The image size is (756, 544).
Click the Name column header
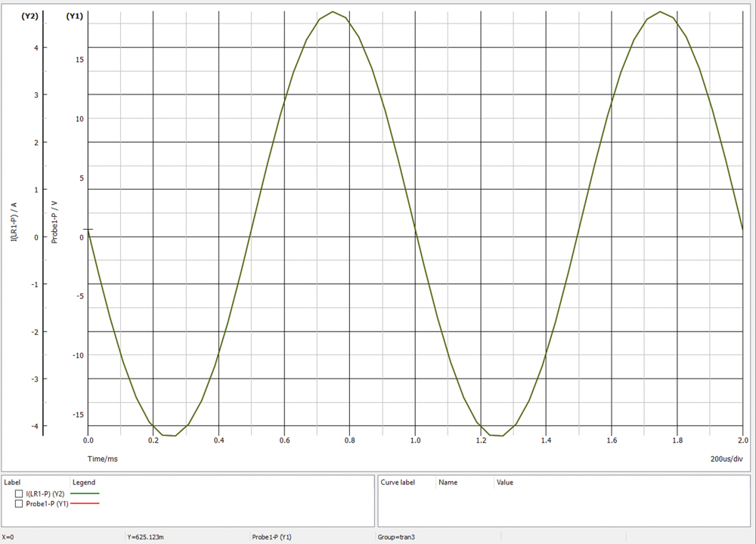point(448,482)
